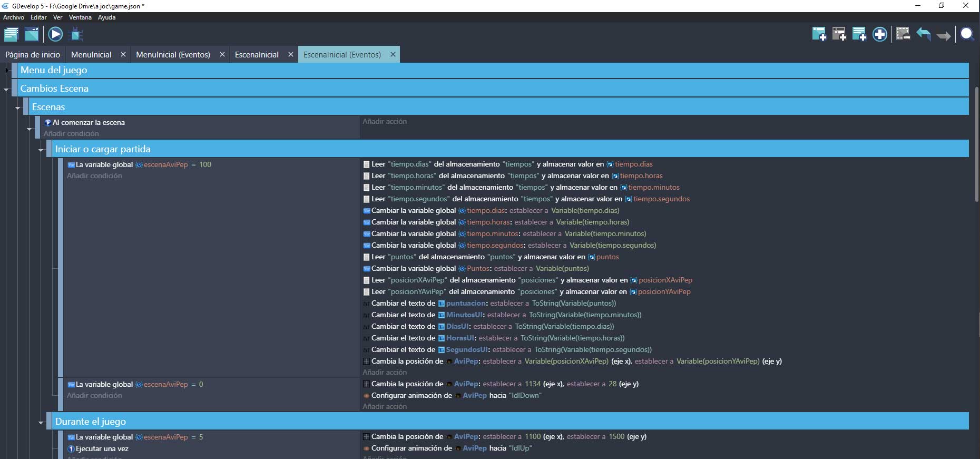Add a sub-event to selected event
This screenshot has height=459, width=980.
(839, 35)
